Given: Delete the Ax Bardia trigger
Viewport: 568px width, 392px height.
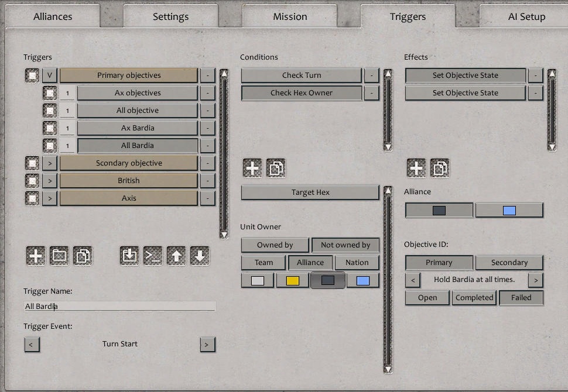Looking at the screenshot, I should [x=208, y=128].
